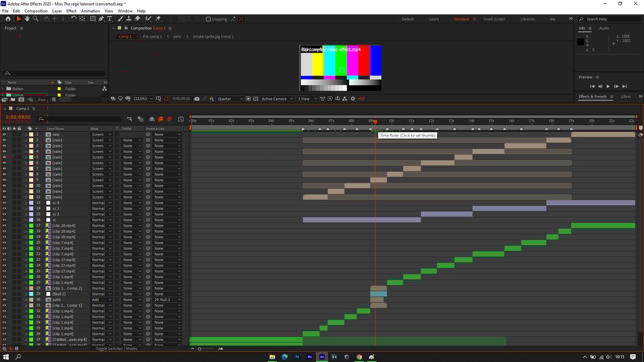Click the pick whip for the petir layer
The width and height of the screenshot is (644, 362).
point(148,300)
